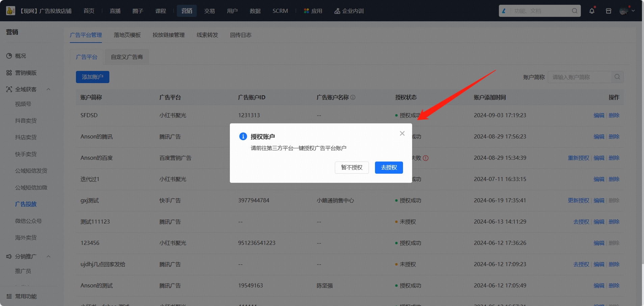This screenshot has height=306, width=644.
Task: Collapse the 分销推广 section chevron
Action: click(x=48, y=256)
